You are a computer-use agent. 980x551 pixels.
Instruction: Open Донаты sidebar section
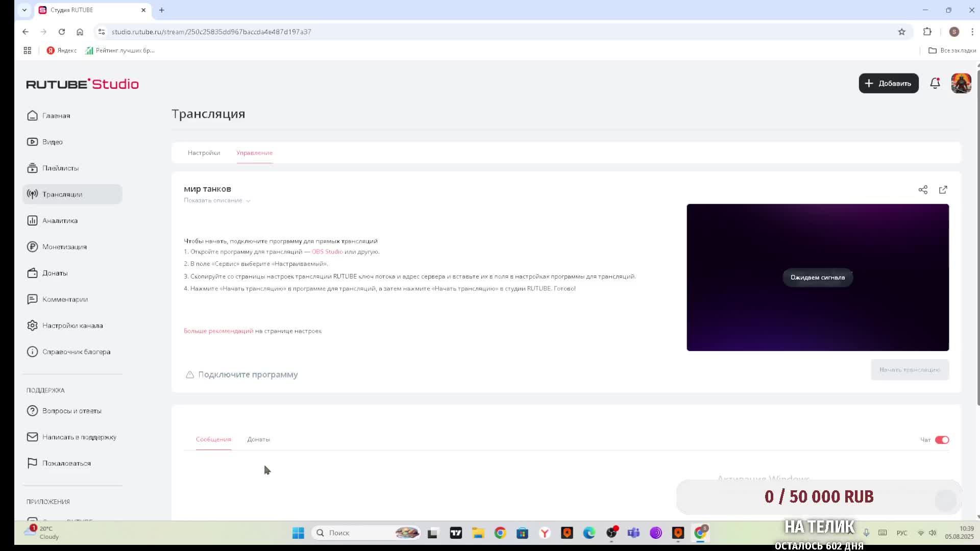(x=55, y=273)
